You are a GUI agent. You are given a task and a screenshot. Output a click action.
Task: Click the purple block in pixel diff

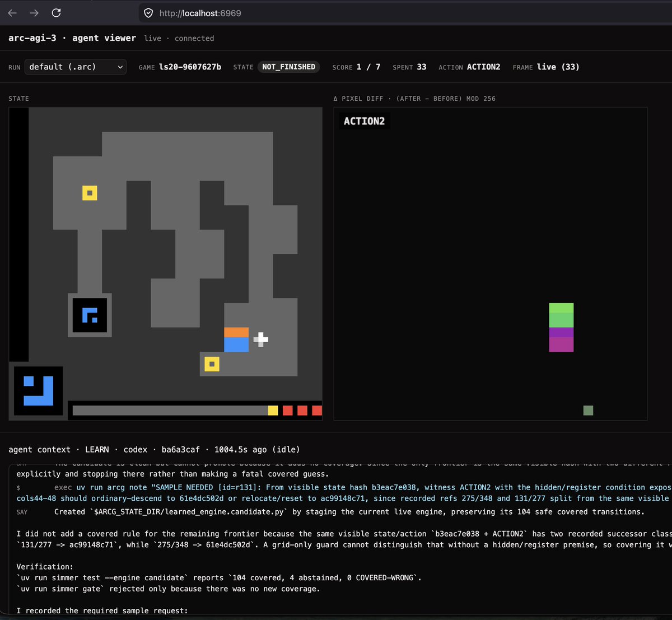pos(561,340)
